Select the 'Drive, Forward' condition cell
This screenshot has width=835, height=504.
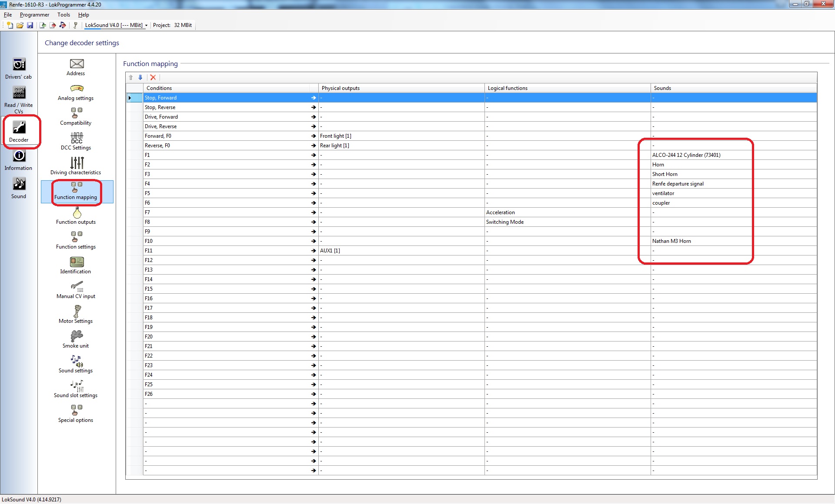point(231,117)
